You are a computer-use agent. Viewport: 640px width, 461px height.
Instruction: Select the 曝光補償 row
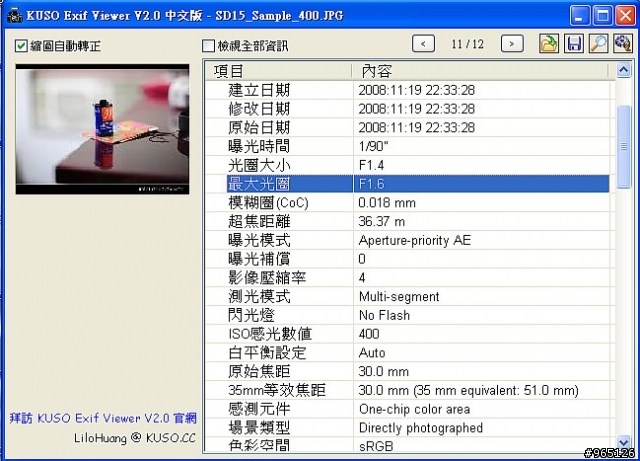[x=408, y=259]
